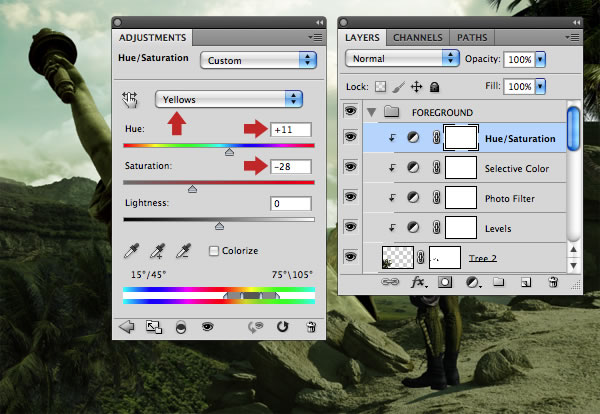Select the Subtract from Sample eyedropper
Image resolution: width=600 pixels, height=414 pixels.
click(183, 251)
